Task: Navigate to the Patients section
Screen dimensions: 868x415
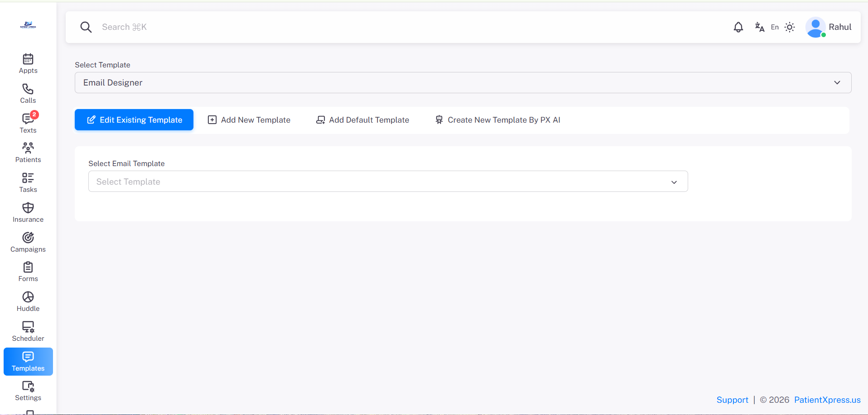Action: (x=28, y=152)
